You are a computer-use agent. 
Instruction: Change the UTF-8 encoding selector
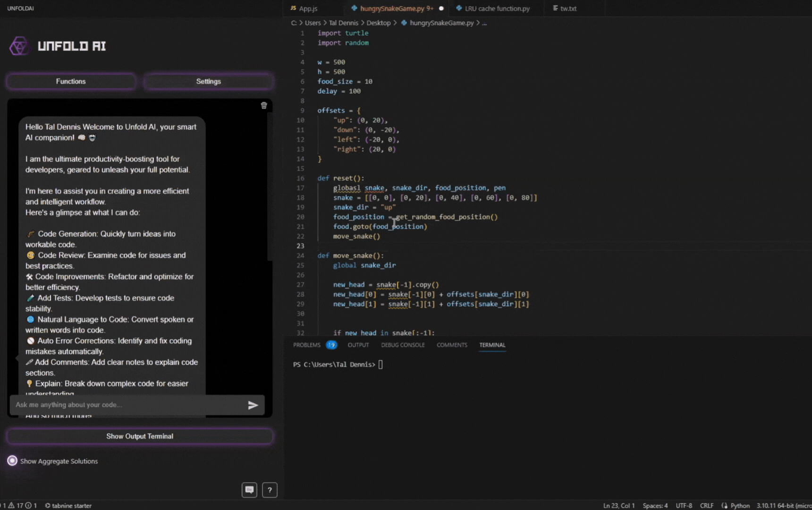pos(684,505)
